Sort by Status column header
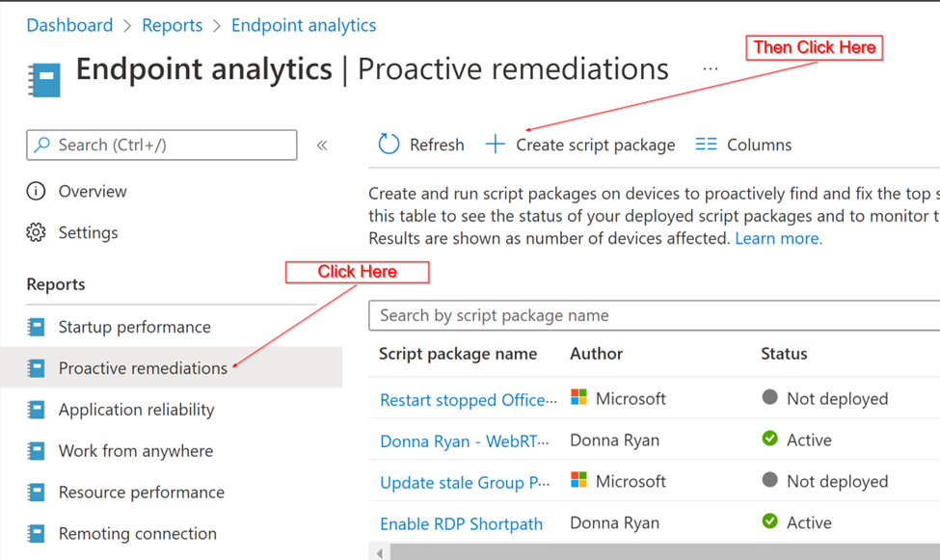940x560 pixels. [784, 354]
